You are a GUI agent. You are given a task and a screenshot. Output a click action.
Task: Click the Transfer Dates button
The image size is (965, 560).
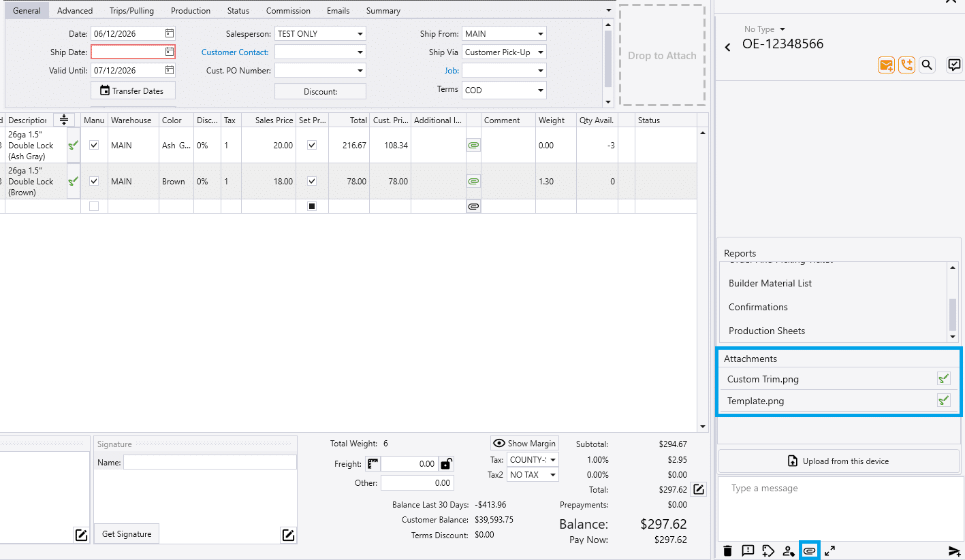click(132, 90)
